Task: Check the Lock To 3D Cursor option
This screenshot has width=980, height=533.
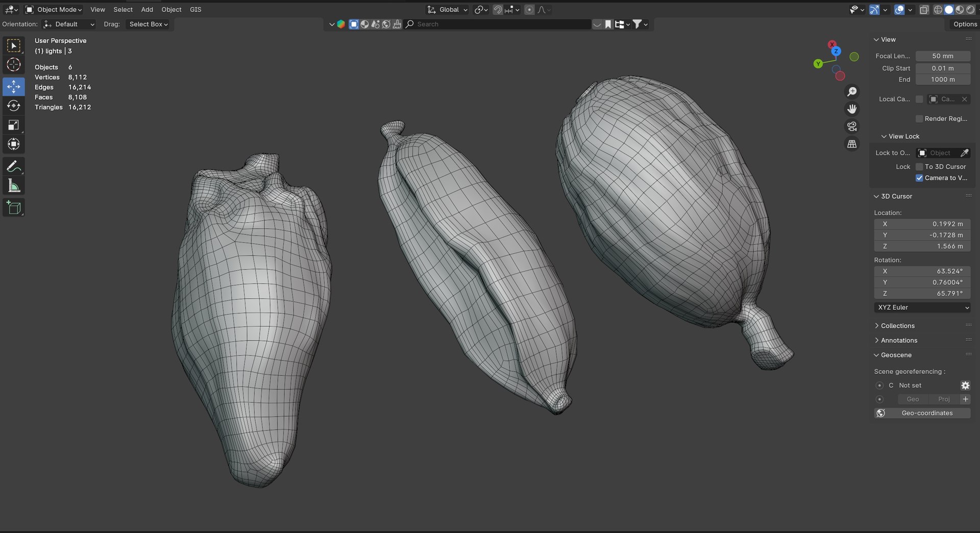Action: click(x=919, y=167)
